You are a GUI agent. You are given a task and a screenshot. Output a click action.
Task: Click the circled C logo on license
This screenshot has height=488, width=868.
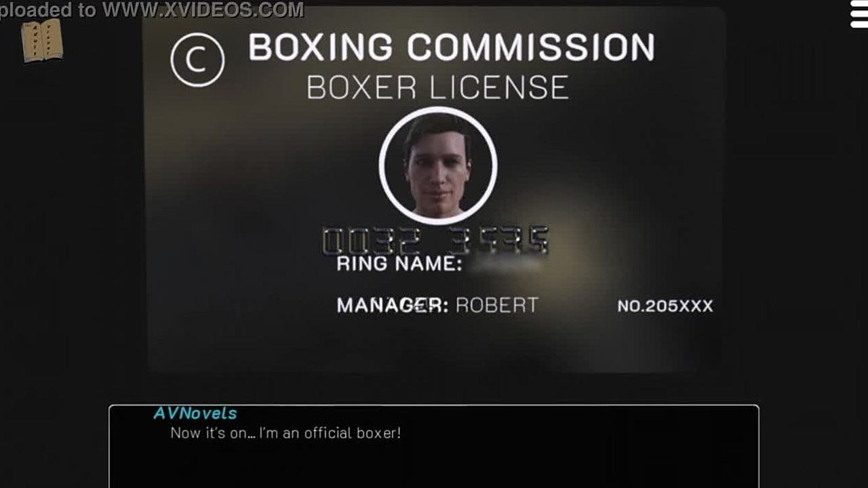[197, 60]
